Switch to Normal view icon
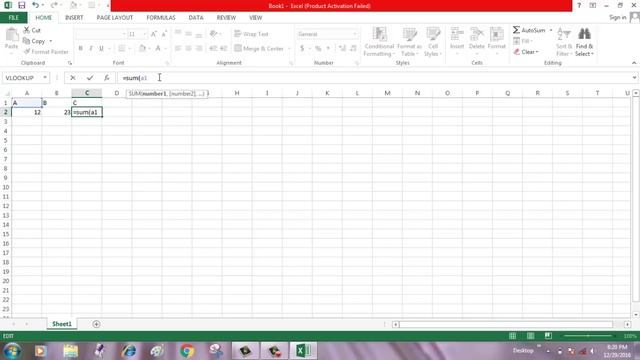640x360 pixels. pos(513,336)
